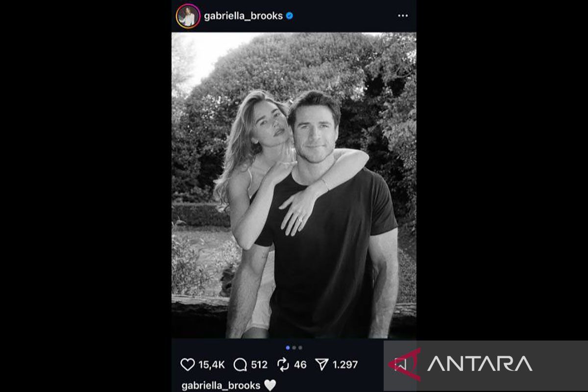The height and width of the screenshot is (392, 588).
Task: Like the post with the heart icon
Action: (x=188, y=365)
